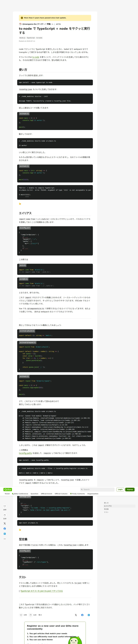
Task: Click the src/mod-b/repeat.ts code label
Action: coord(28,343)
